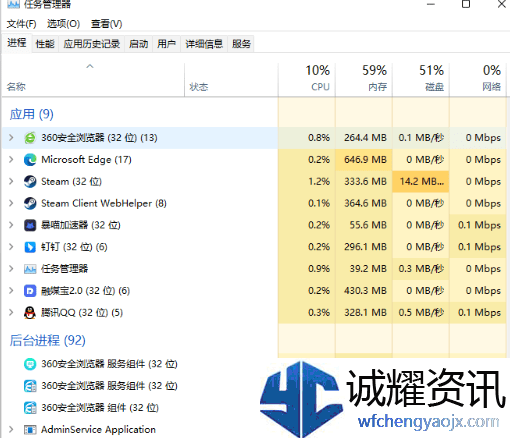The width and height of the screenshot is (510, 438).
Task: Expand the 360安全浏览器 (13) process group
Action: (x=11, y=138)
